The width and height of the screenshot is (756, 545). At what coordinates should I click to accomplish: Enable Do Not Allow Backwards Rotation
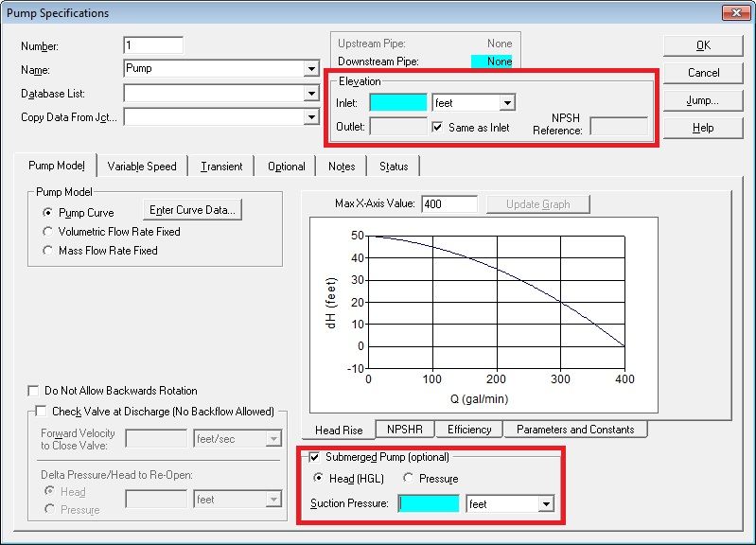(35, 391)
